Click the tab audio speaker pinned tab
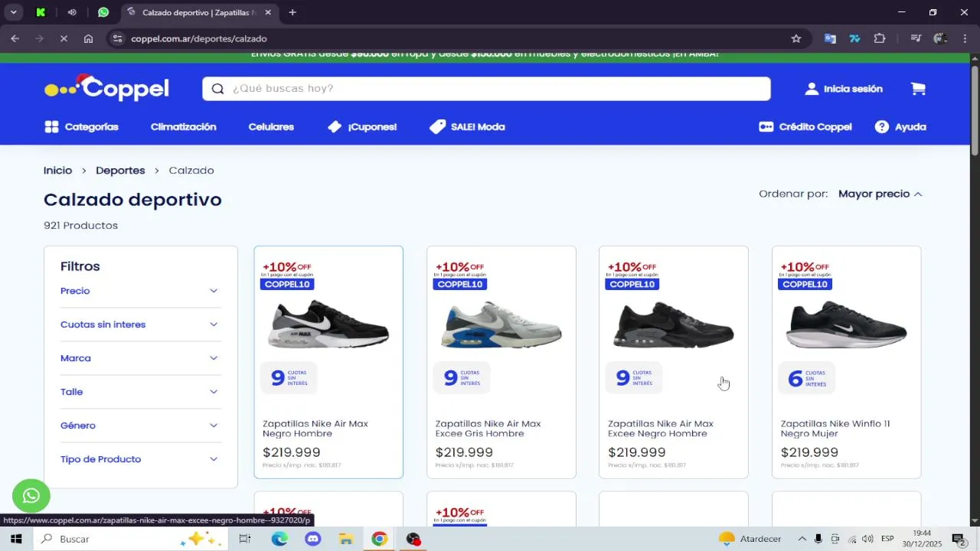The height and width of the screenshot is (551, 980). tap(72, 12)
